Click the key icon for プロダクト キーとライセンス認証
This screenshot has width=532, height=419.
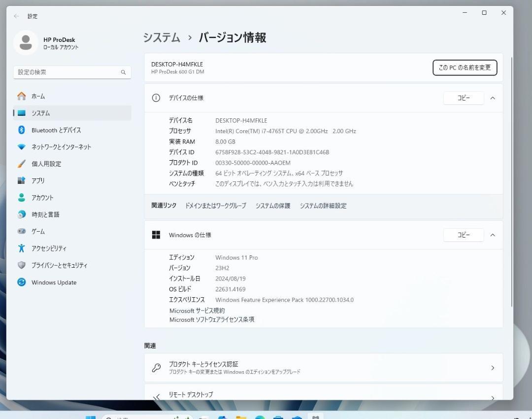pos(157,368)
